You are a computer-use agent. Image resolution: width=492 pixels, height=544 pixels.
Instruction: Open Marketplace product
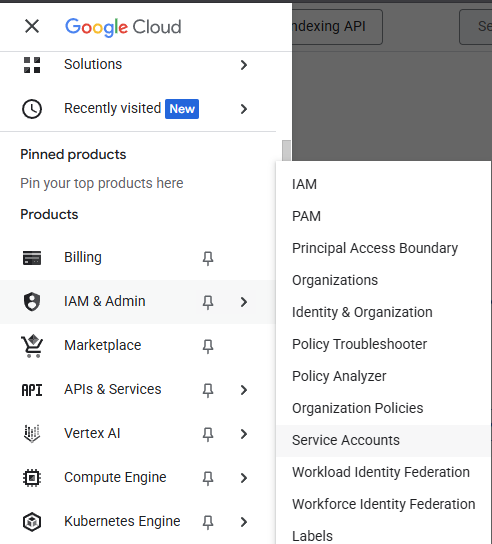(103, 345)
